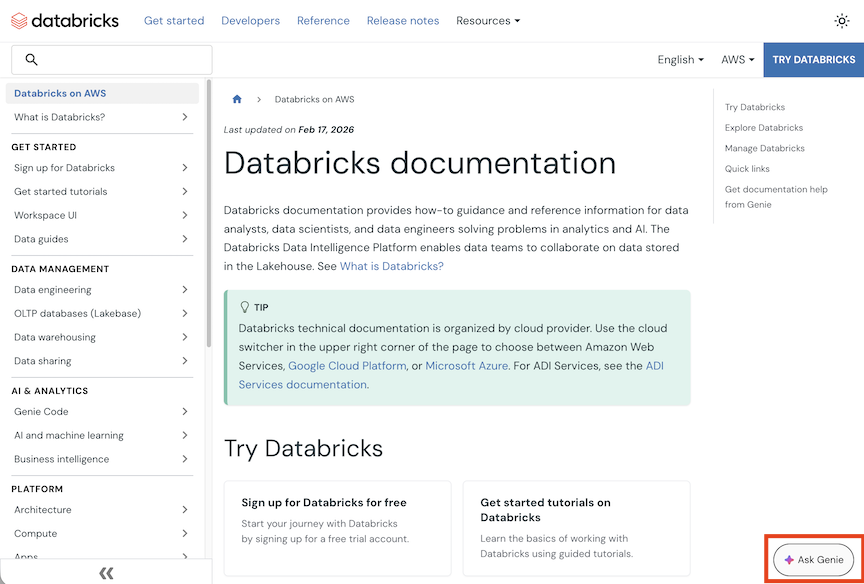The height and width of the screenshot is (584, 864).
Task: Open the AWS cloud switcher dropdown
Action: tap(737, 59)
